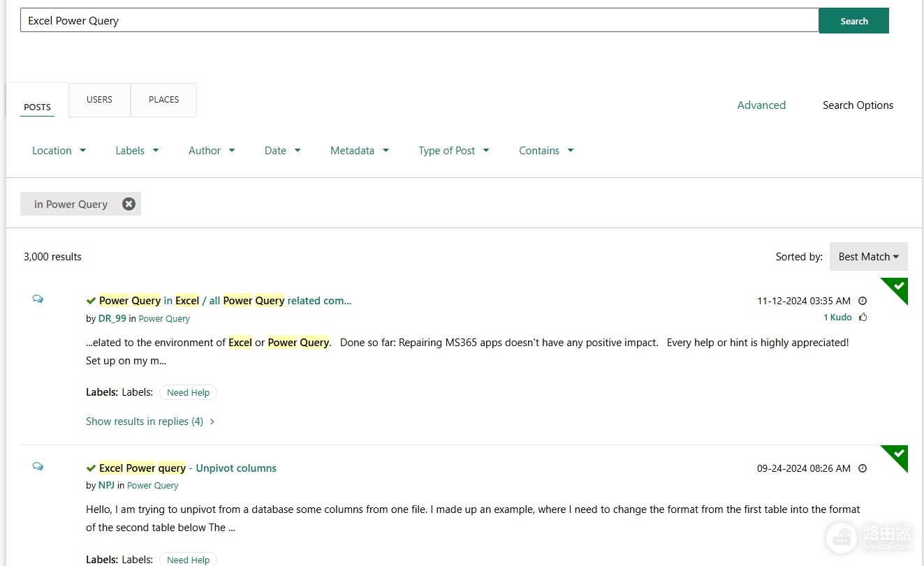Image resolution: width=924 pixels, height=566 pixels.
Task: Click the conversation icon beside DR_99's post
Action: coord(38,299)
